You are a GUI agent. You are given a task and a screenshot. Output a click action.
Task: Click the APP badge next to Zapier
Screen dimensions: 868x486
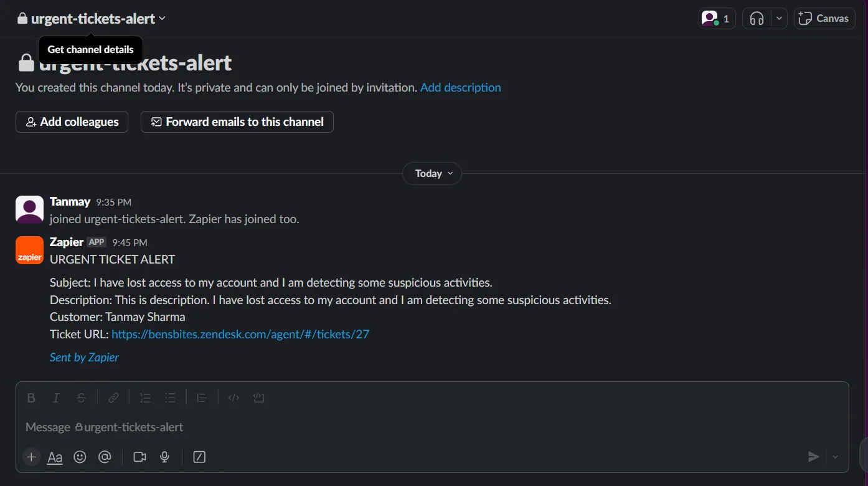pyautogui.click(x=97, y=242)
